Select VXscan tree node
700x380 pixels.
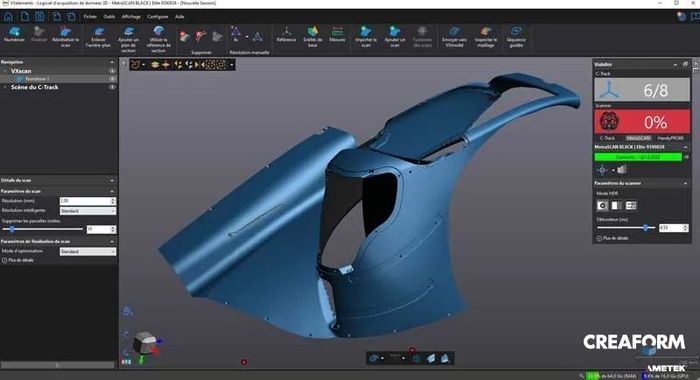click(21, 71)
